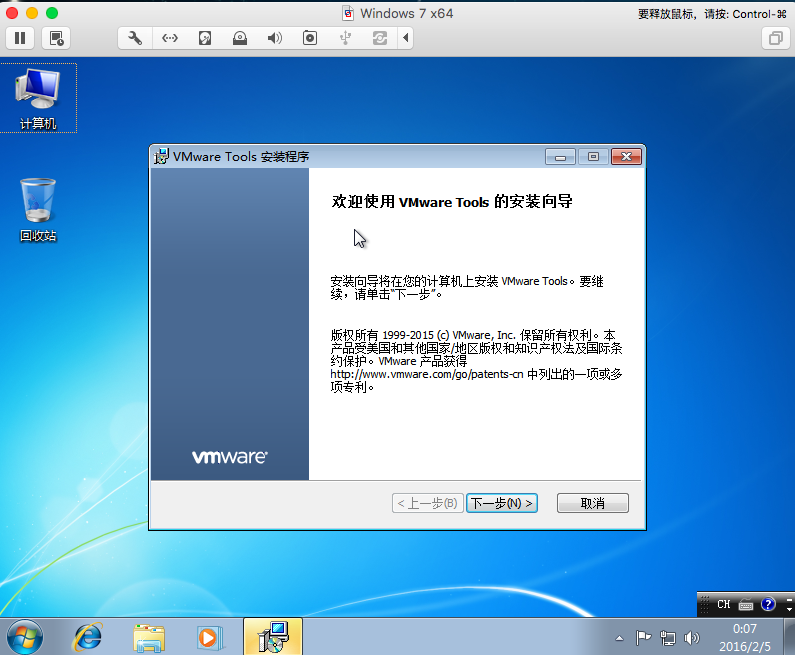Show hidden tray icons arrow
Viewport: 795px width, 655px height.
tap(620, 638)
